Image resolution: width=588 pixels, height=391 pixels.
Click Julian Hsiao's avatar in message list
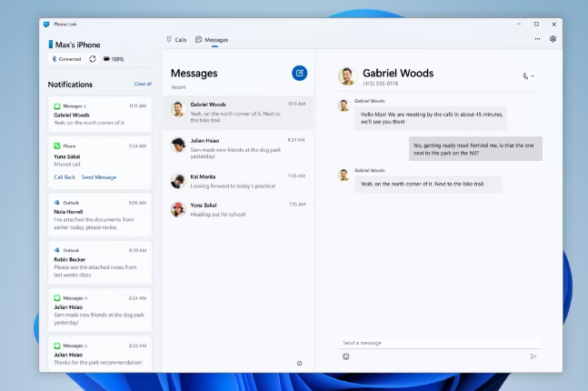click(178, 145)
